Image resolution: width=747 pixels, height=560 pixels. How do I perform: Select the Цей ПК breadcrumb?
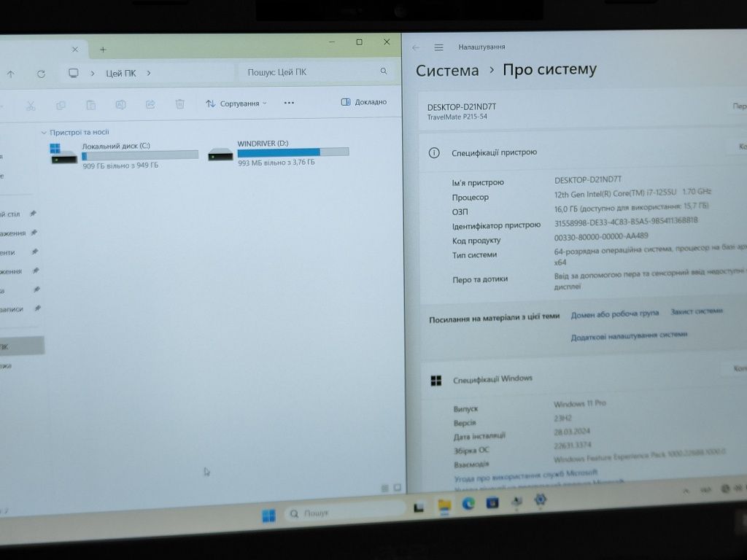point(120,74)
